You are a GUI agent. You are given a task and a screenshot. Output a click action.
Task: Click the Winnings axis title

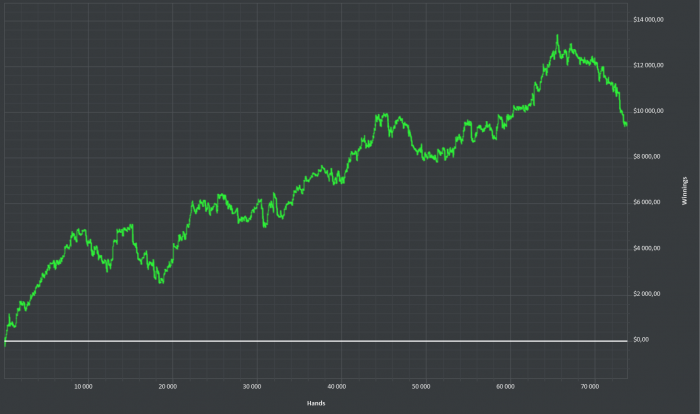pos(684,191)
